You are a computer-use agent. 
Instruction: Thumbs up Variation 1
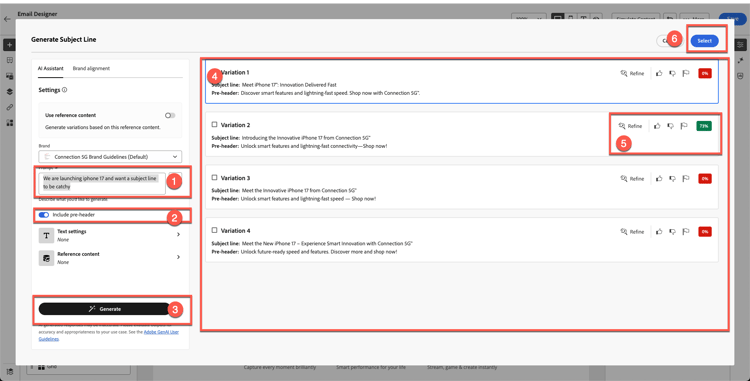pos(659,73)
